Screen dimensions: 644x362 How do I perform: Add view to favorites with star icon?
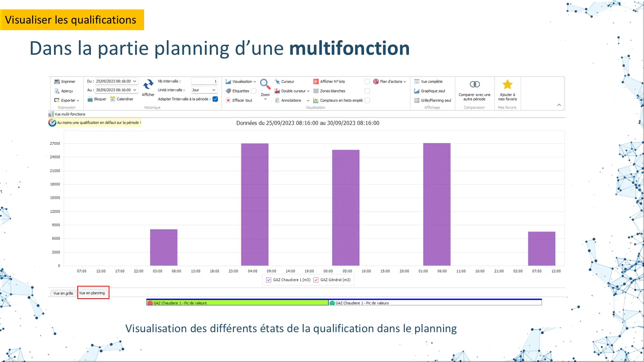[x=507, y=84]
